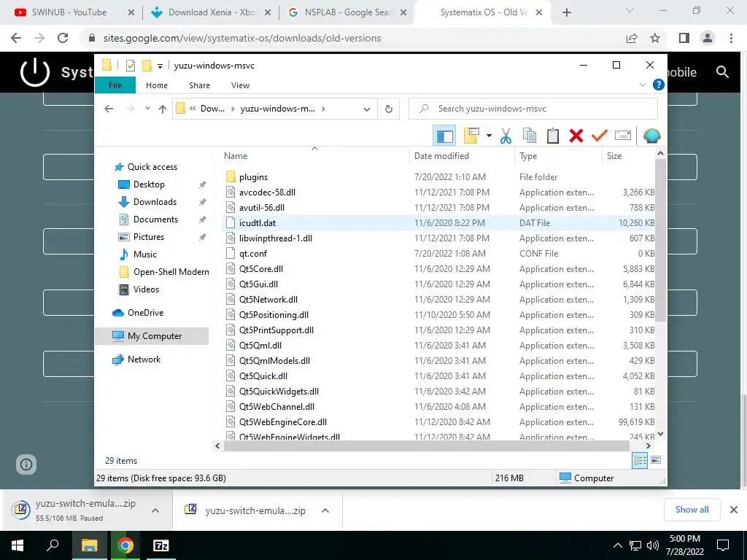Image resolution: width=747 pixels, height=560 pixels.
Task: Go back in Explorer navigation
Action: click(x=109, y=109)
